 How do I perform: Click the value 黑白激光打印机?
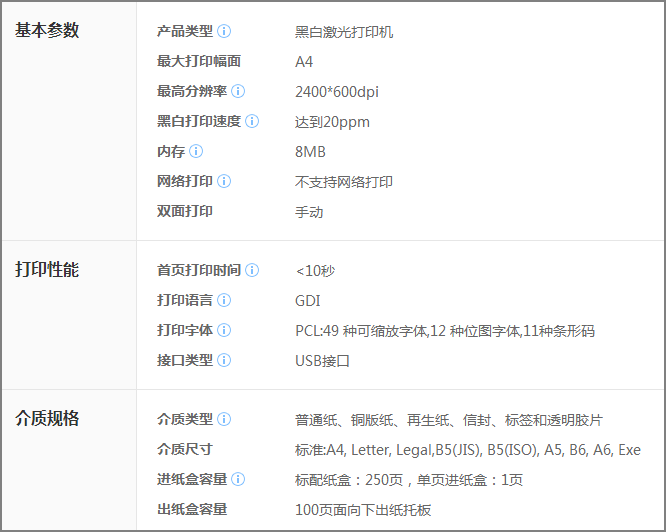(344, 32)
